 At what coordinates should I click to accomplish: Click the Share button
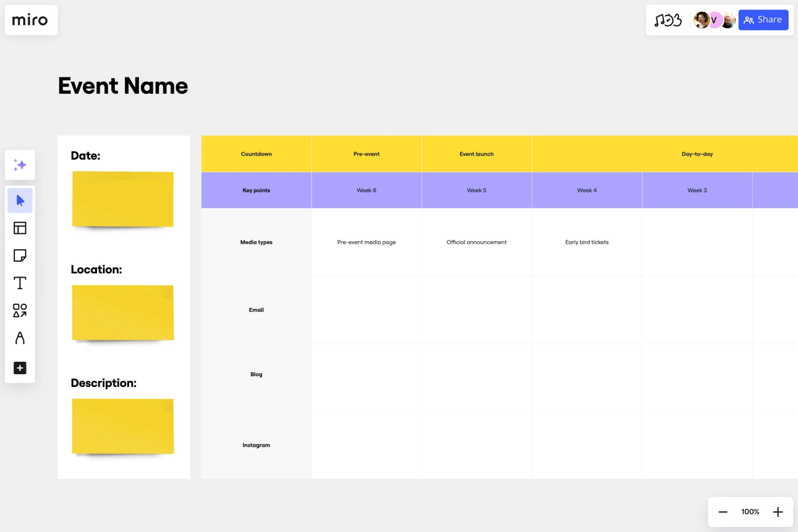pyautogui.click(x=763, y=20)
